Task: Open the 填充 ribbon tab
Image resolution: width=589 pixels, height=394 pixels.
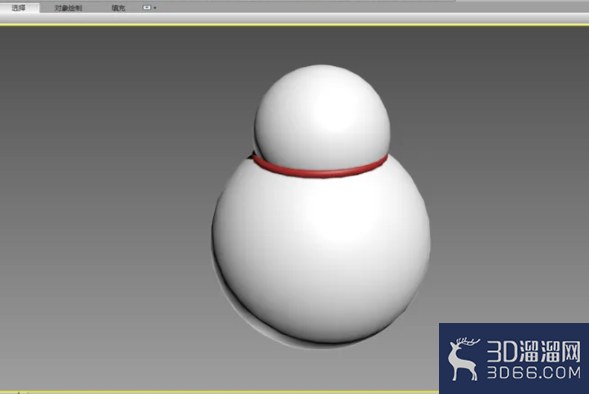Action: 118,8
